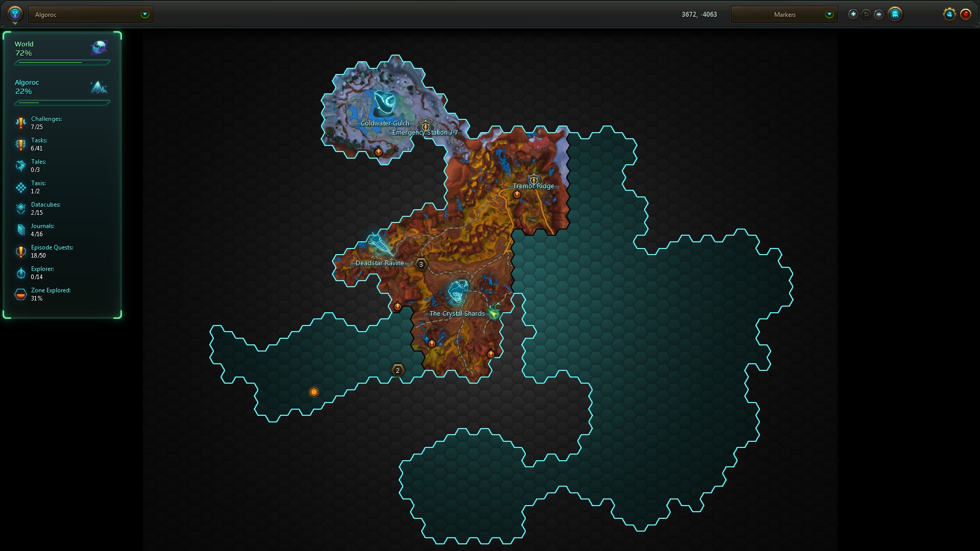Click the green player position arrow
This screenshot has width=980, height=551.
tap(494, 313)
